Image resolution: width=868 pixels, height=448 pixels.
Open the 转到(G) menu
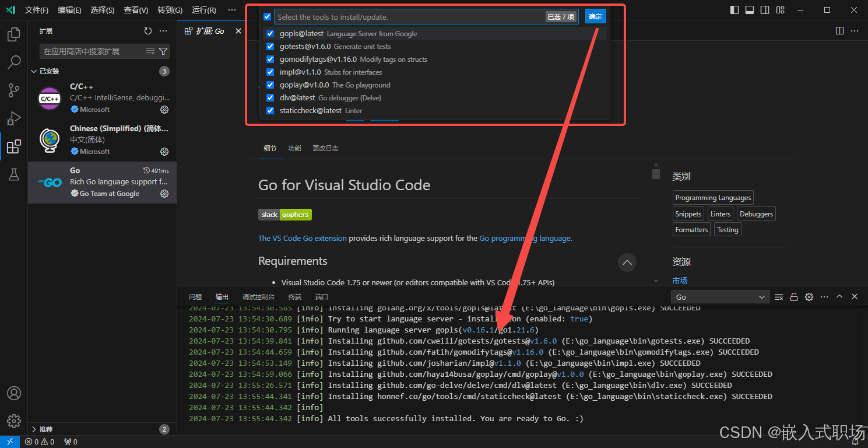click(x=170, y=10)
